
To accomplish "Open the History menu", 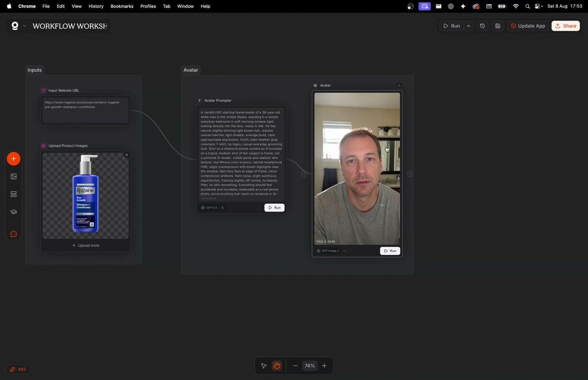I will coord(96,6).
